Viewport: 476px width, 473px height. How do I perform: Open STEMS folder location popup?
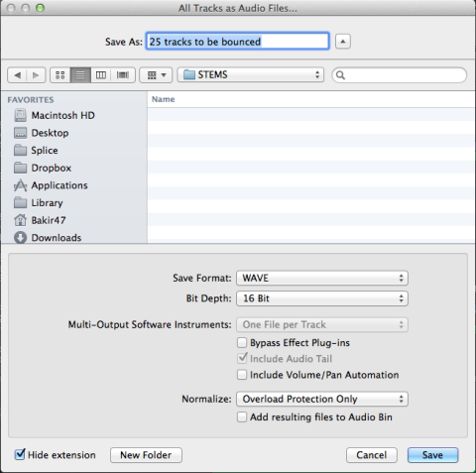[250, 75]
